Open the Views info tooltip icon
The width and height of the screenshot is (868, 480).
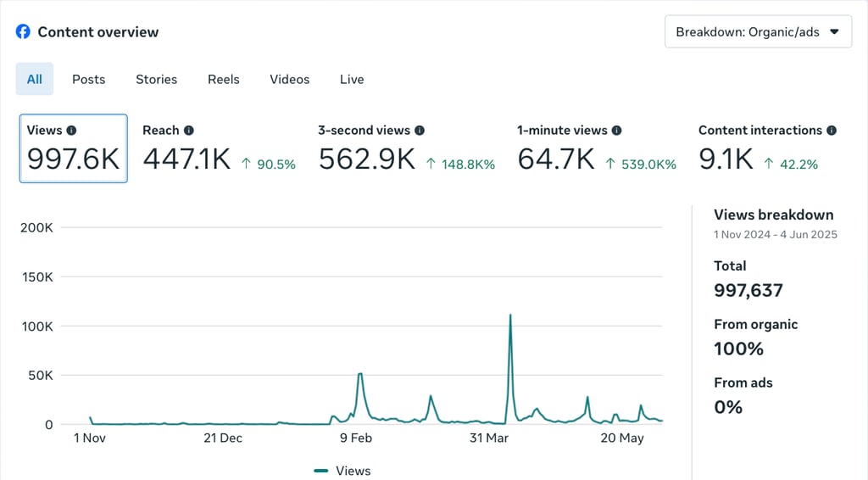[71, 130]
